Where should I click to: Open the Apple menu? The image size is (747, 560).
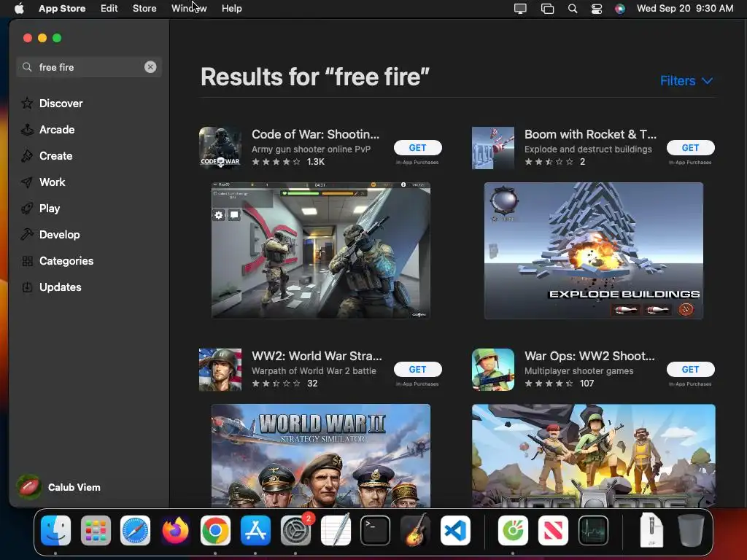[x=19, y=8]
